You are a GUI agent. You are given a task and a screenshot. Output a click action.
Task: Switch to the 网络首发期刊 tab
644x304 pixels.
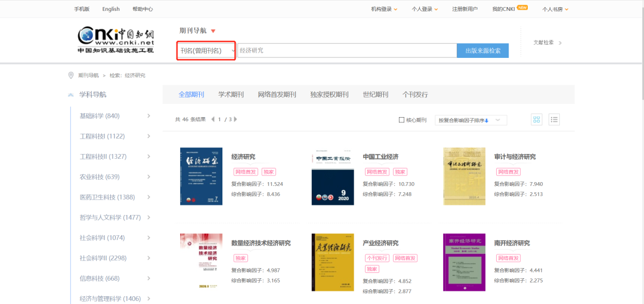tap(277, 94)
